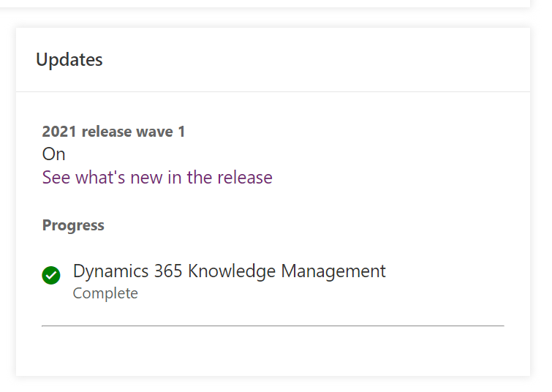Image resolution: width=552 pixels, height=392 pixels.
Task: Click the word Management in progress item
Action: pyautogui.click(x=333, y=271)
